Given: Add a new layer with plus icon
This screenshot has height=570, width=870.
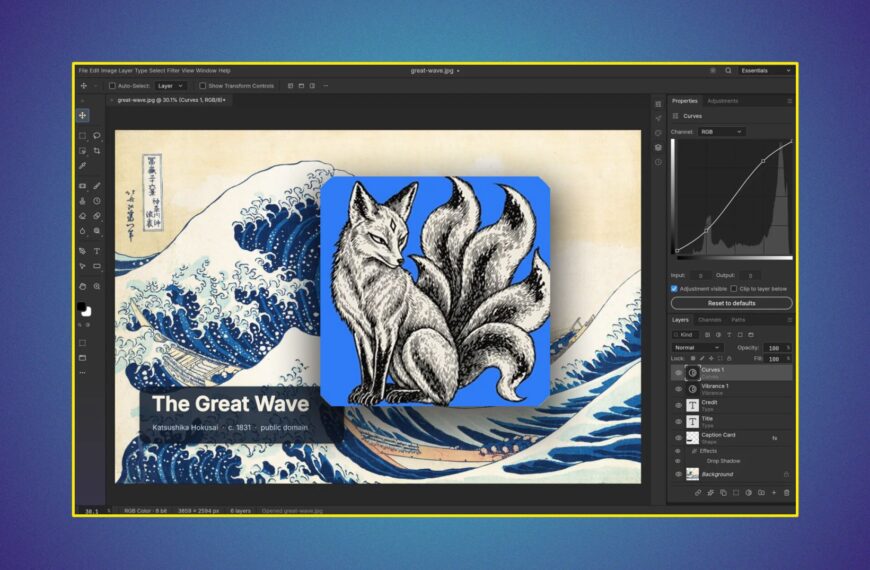Looking at the screenshot, I should coord(774,492).
